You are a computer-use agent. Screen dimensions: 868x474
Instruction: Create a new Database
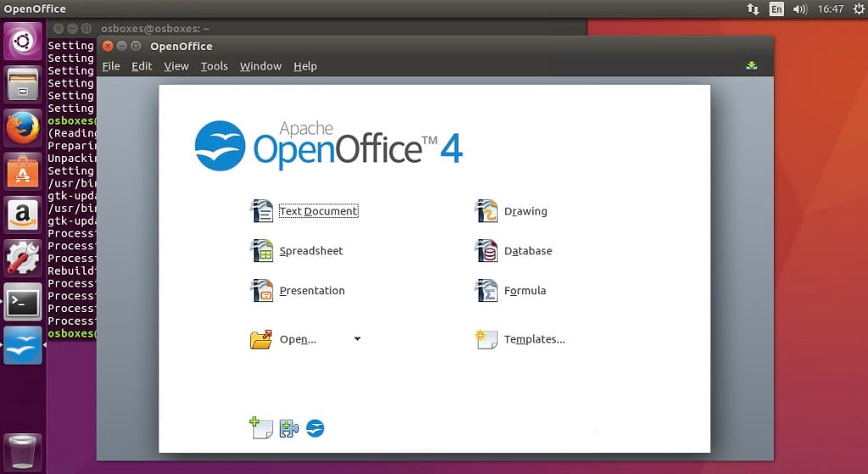tap(528, 251)
